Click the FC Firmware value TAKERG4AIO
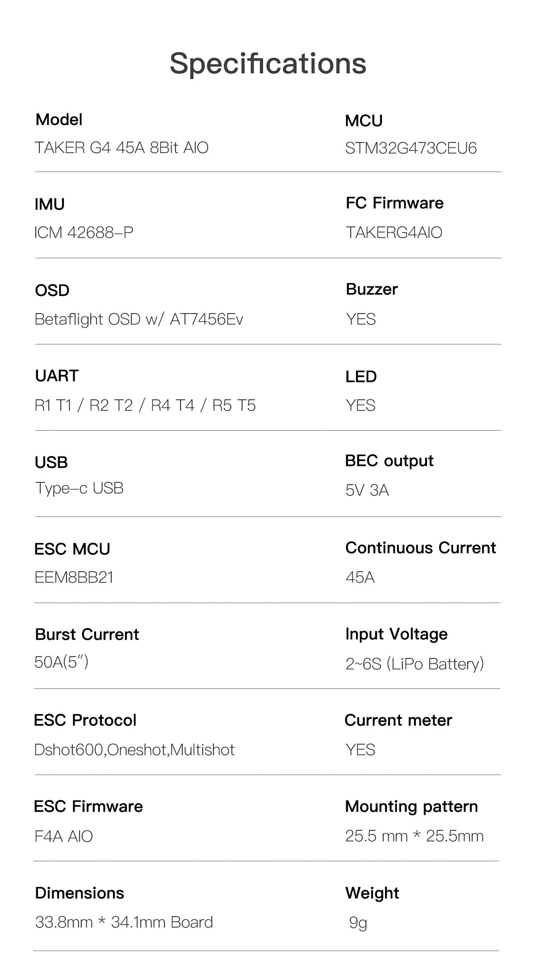The width and height of the screenshot is (536, 980). point(394,233)
